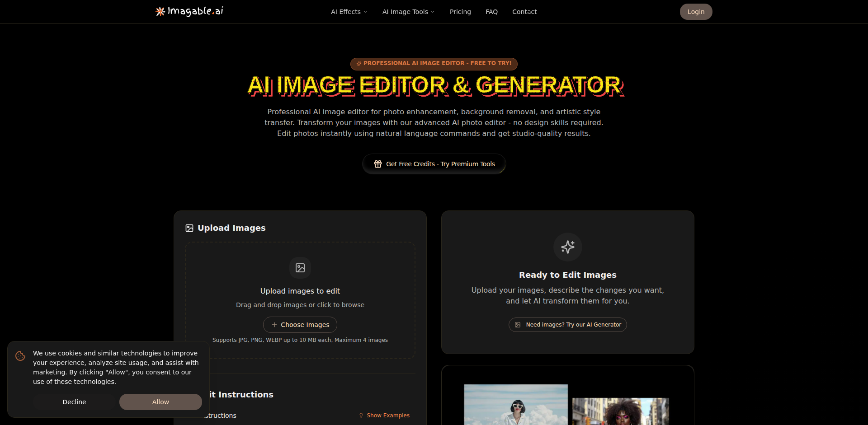Open the Contact page

(x=524, y=12)
